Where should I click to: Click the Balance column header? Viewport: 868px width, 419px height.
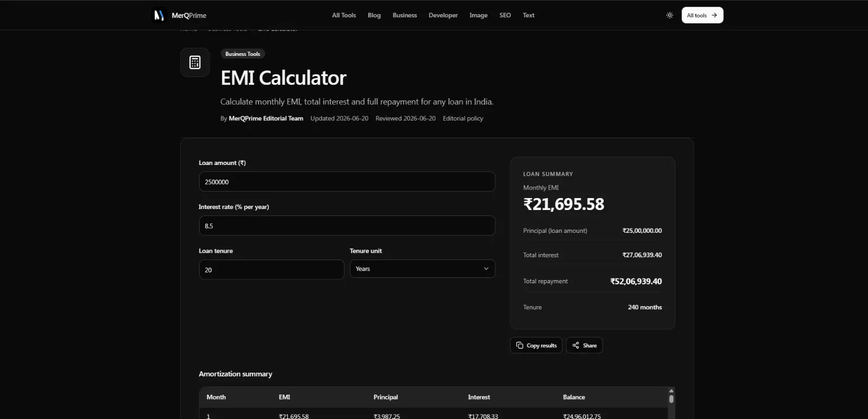tap(574, 397)
